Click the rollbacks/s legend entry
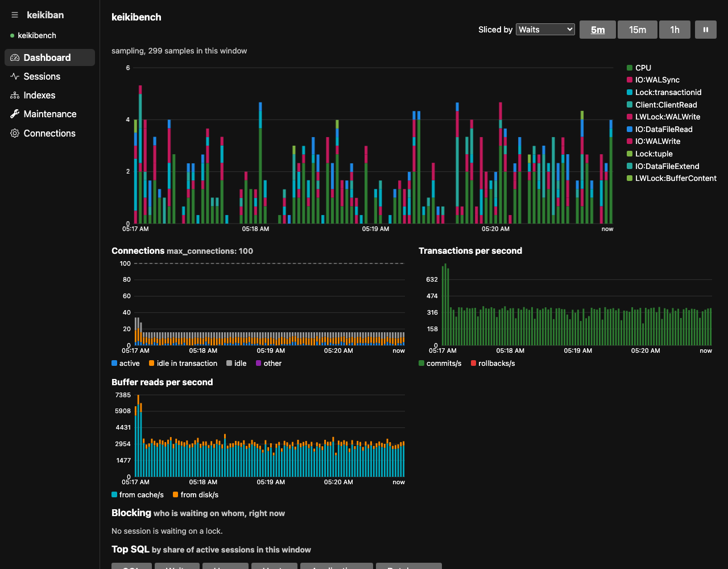728x569 pixels. pyautogui.click(x=493, y=363)
